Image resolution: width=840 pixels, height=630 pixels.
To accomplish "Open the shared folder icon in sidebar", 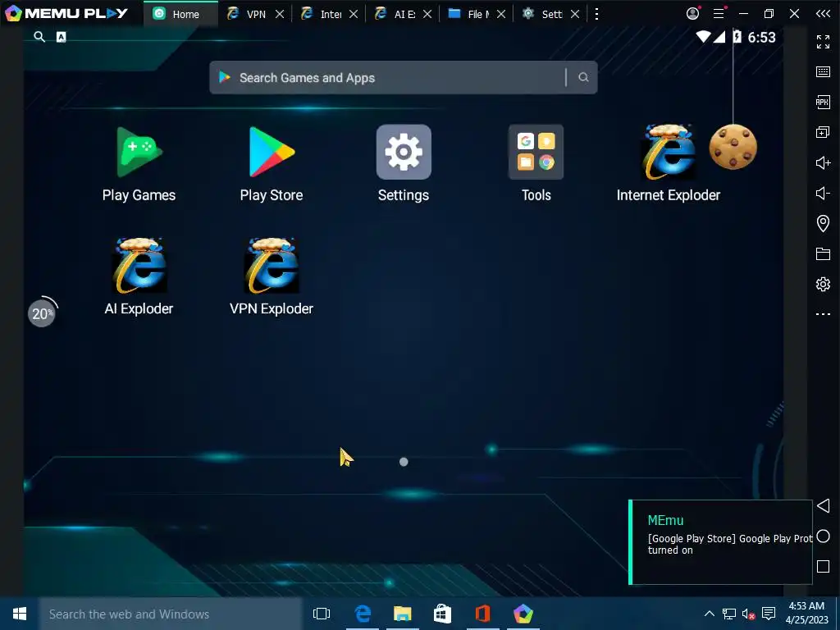I will [823, 253].
